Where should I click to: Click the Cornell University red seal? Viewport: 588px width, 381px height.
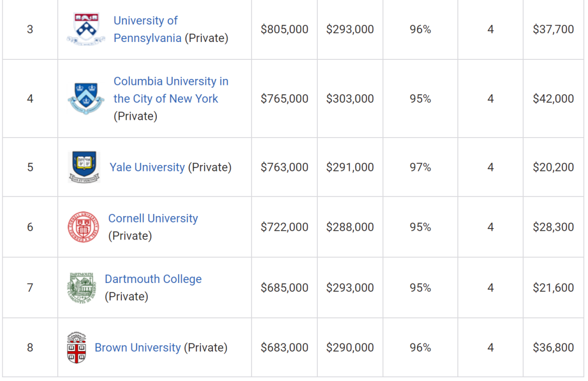83,227
